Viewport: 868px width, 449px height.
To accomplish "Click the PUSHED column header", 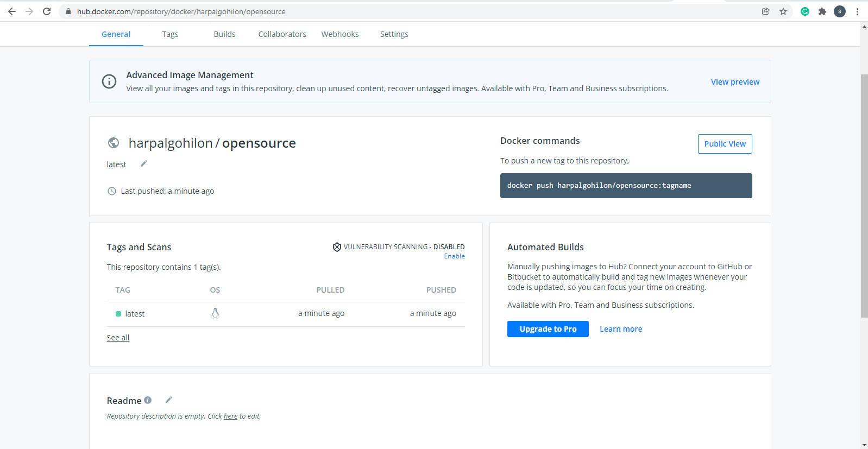I will 441,290.
